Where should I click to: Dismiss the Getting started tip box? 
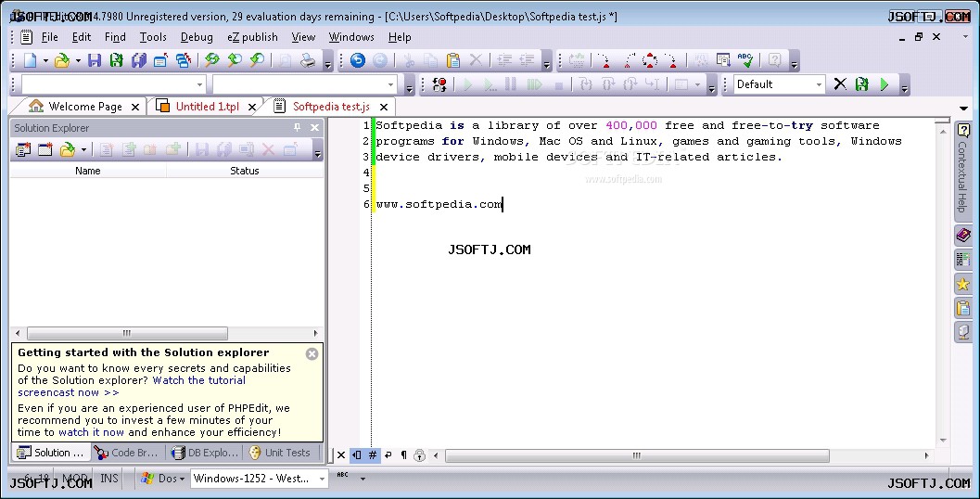point(312,354)
